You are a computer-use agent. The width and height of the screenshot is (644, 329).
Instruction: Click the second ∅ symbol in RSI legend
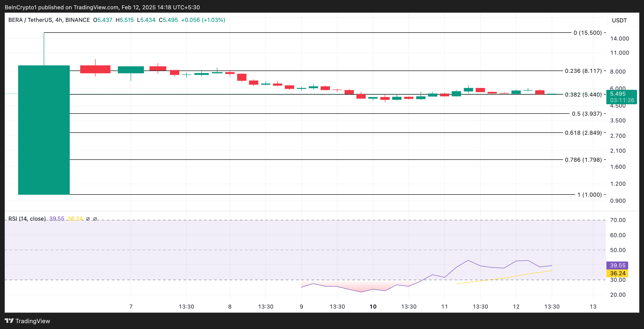coord(95,219)
